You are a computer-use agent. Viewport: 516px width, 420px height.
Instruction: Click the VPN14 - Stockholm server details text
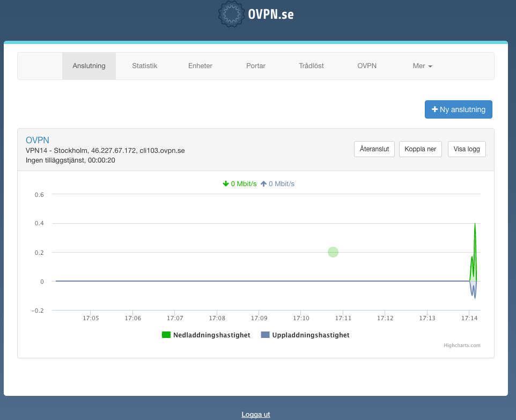[x=105, y=150]
